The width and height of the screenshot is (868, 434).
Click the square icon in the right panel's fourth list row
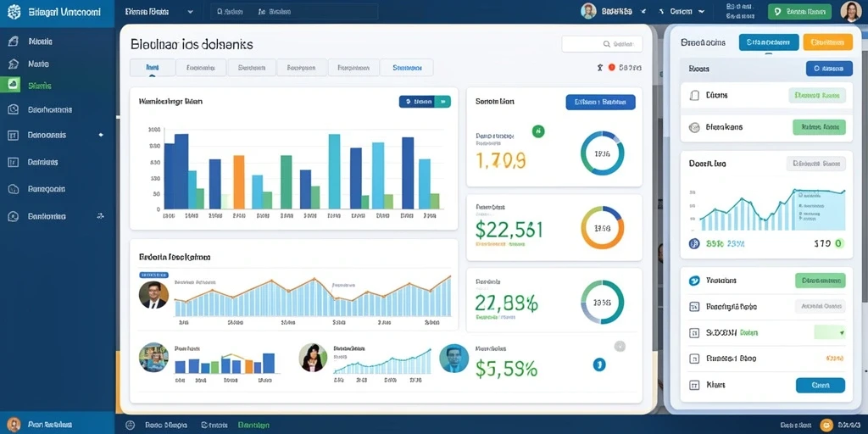(694, 359)
